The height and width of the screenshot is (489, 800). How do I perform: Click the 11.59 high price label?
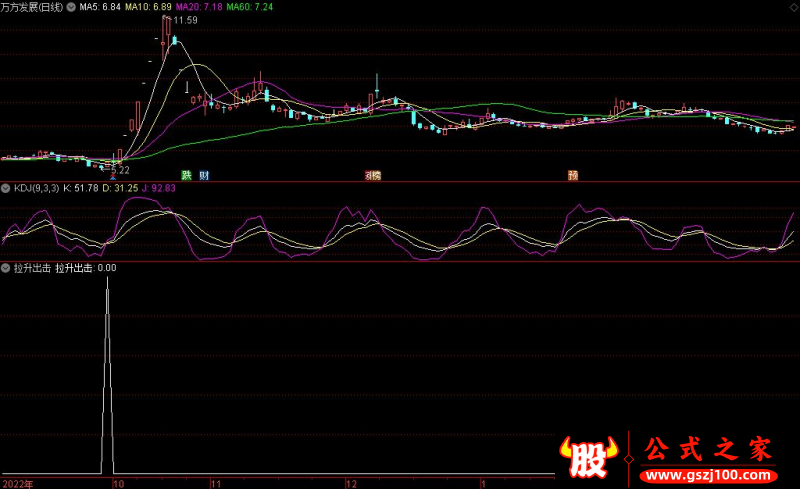(184, 20)
